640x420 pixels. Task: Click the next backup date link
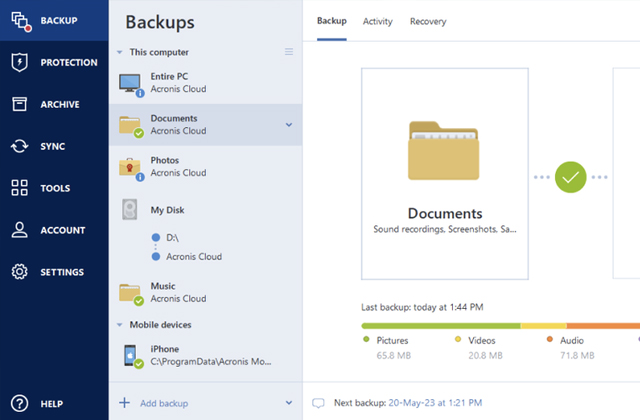[435, 403]
